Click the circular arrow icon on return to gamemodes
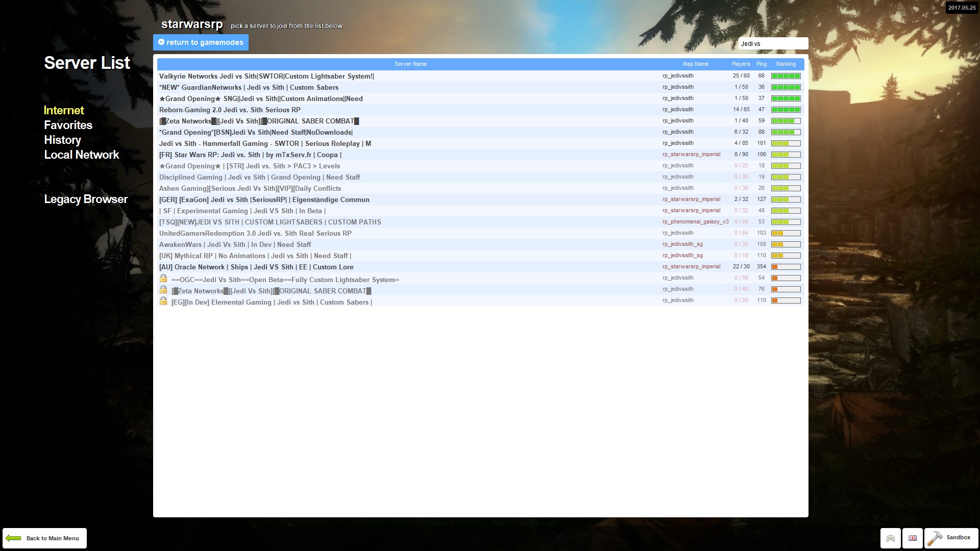 (161, 42)
